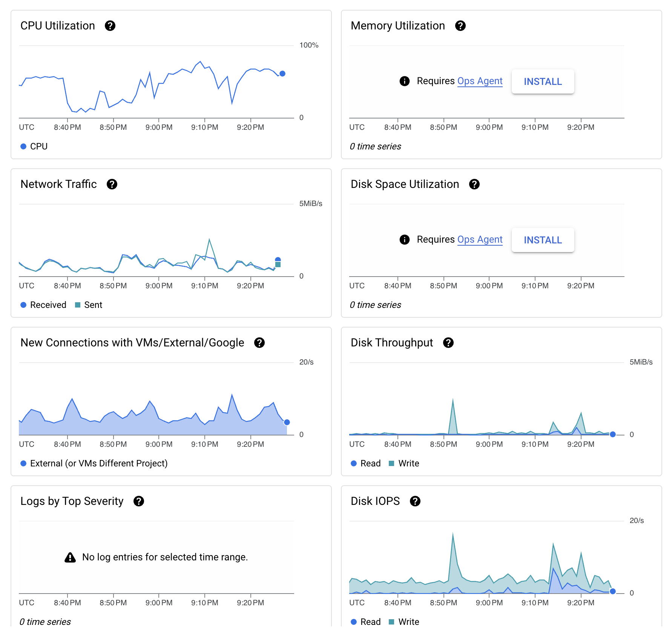
Task: Toggle Read series in Disk IOPS legend
Action: (365, 622)
